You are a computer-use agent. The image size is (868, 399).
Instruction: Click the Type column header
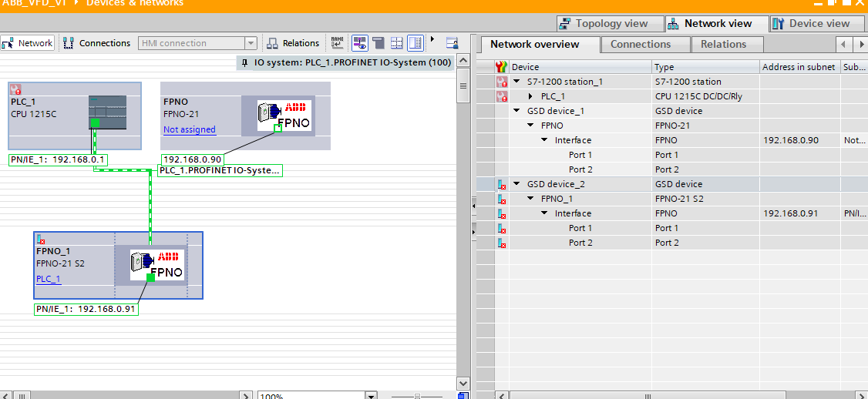705,67
